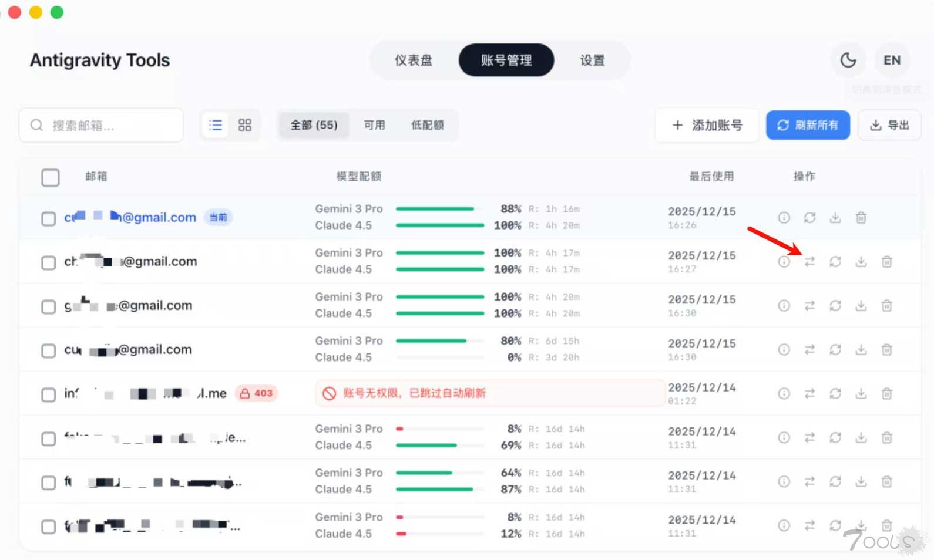Click the 导出 export button
Viewport: 934px width, 560px height.
pyautogui.click(x=889, y=125)
